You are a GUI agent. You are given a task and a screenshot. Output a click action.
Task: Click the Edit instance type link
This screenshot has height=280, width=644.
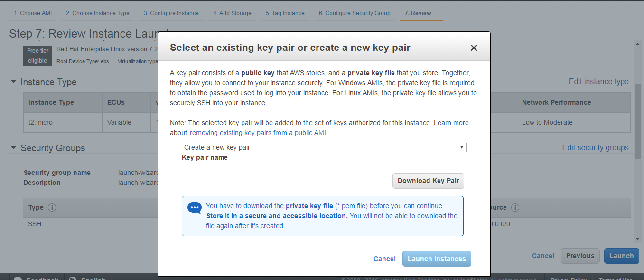598,82
